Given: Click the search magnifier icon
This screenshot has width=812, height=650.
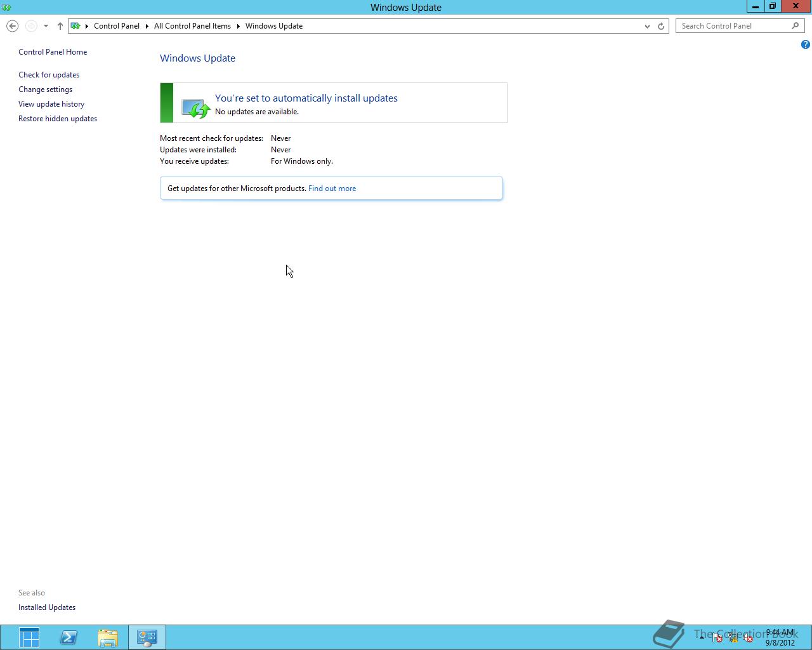Looking at the screenshot, I should 796,26.
